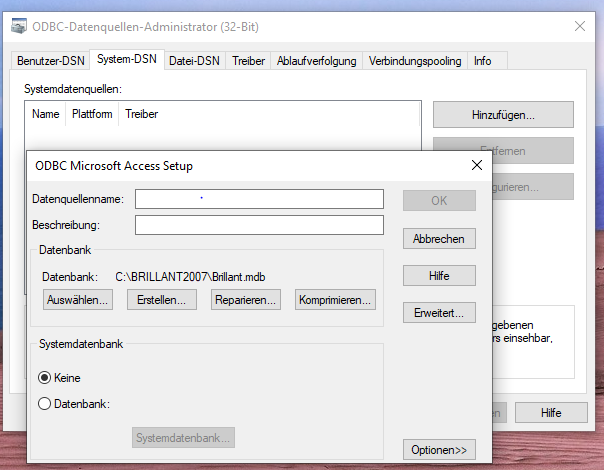Screen dimensions: 604x470
Task: Click the Hinzufügen... button
Action: point(502,115)
